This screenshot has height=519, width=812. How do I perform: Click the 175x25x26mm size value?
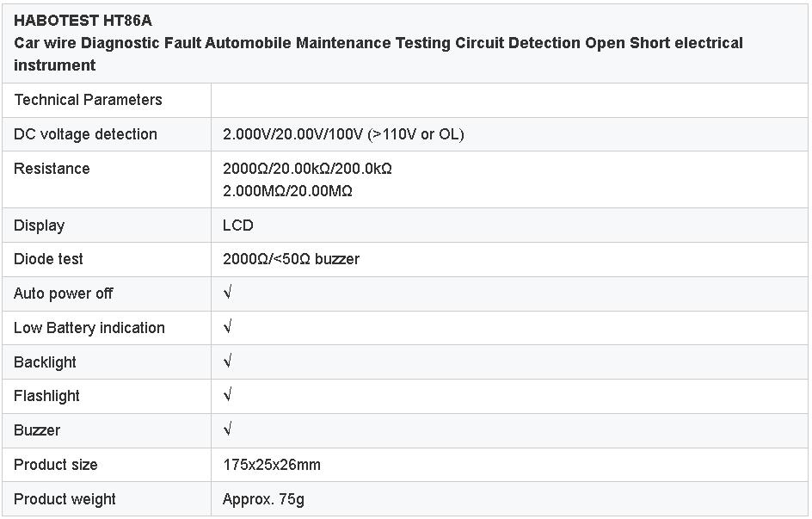coord(272,465)
